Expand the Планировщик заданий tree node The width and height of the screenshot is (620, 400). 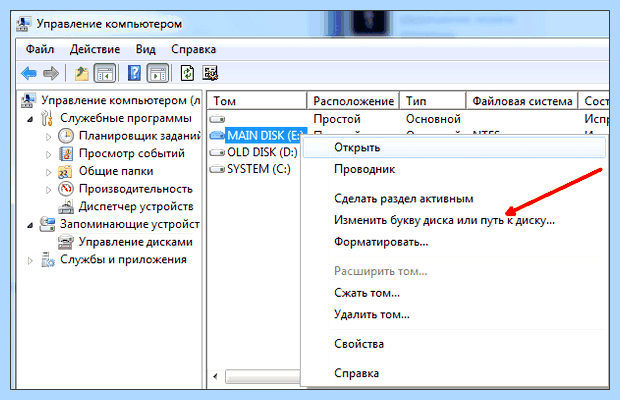48,137
